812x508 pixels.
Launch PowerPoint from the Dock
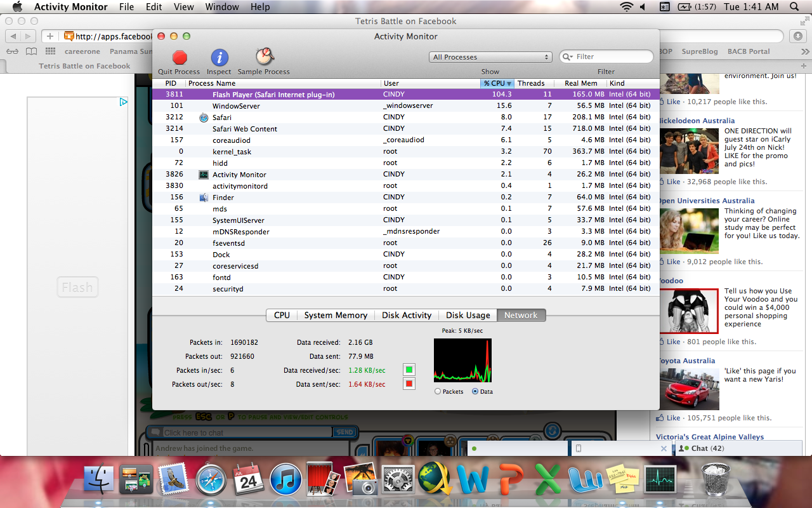[x=509, y=479]
